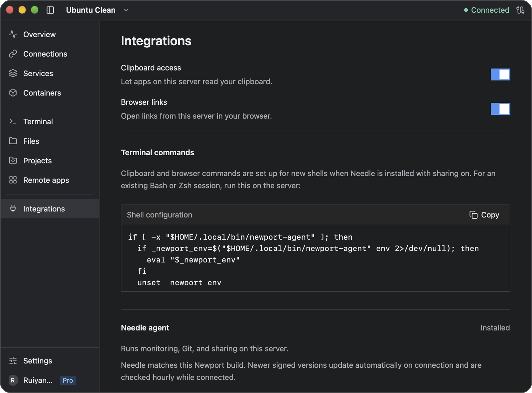The image size is (532, 393).
Task: Open the Containers section
Action: [50, 93]
